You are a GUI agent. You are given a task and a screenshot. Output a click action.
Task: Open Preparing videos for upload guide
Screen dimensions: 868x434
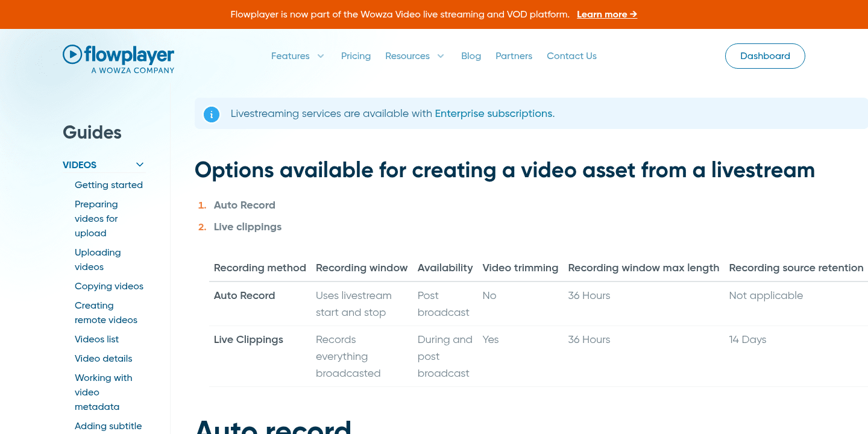pos(96,218)
